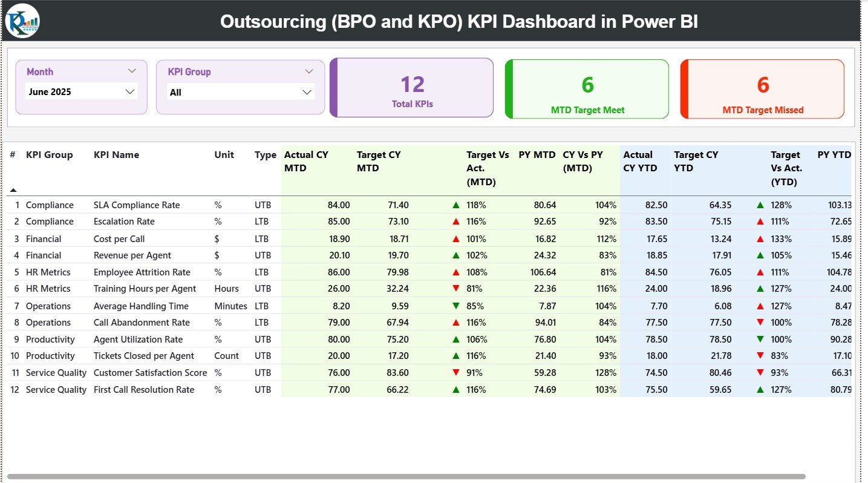Click the red down-arrow on Customer Satisfaction Score
Image resolution: width=868 pixels, height=483 pixels.
(457, 372)
